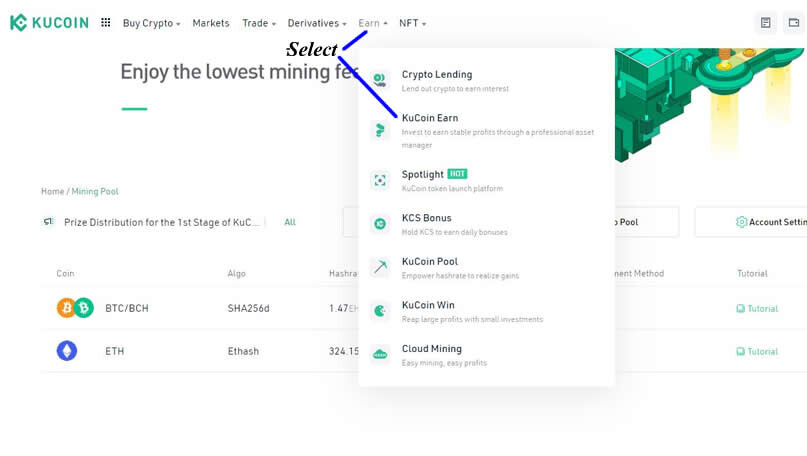This screenshot has width=807, height=456.
Task: Click the KuCoin logo
Action: (x=49, y=23)
